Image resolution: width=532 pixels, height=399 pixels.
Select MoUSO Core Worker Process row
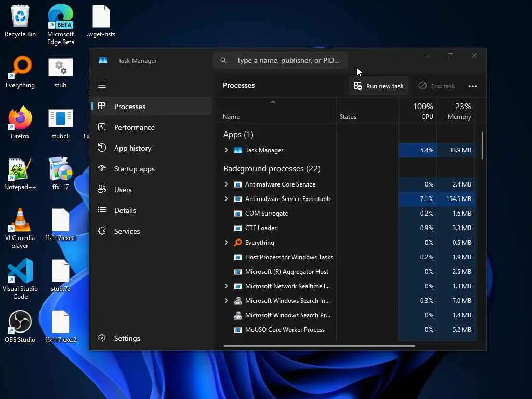[345, 330]
